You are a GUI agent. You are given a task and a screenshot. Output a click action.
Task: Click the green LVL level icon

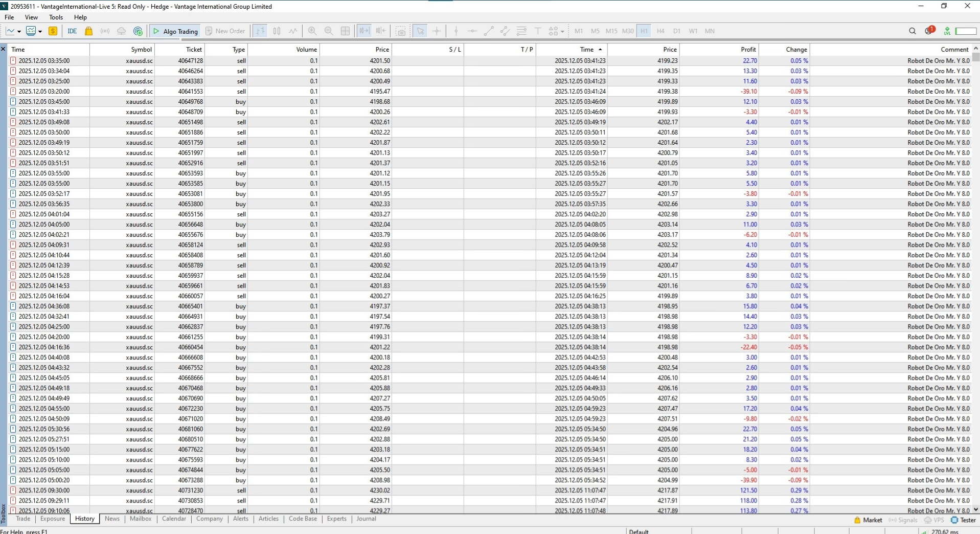947,31
